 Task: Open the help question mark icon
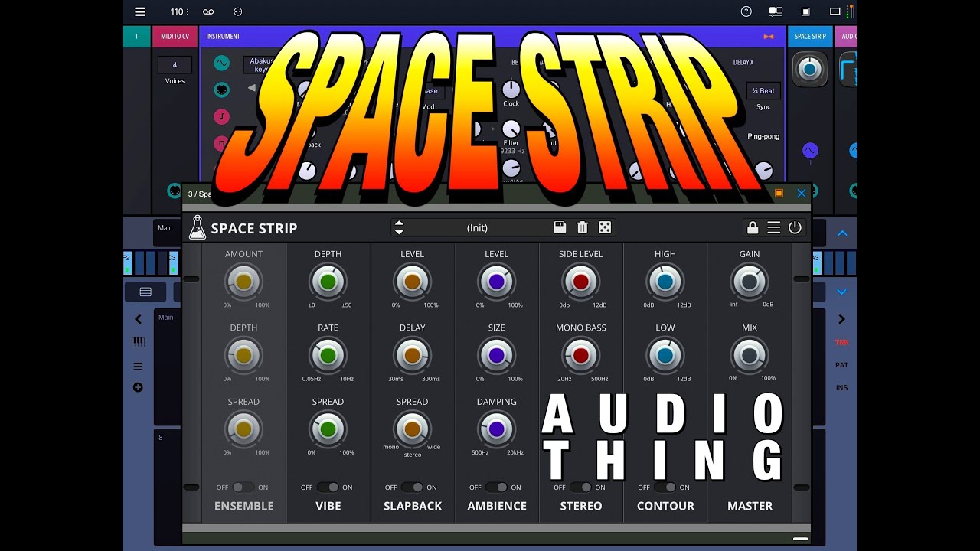(x=746, y=11)
